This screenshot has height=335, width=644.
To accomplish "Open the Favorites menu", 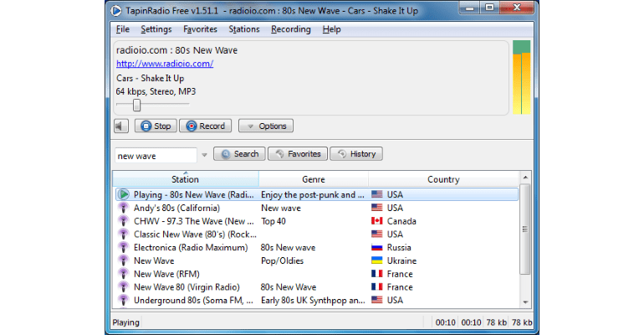I will 200,29.
